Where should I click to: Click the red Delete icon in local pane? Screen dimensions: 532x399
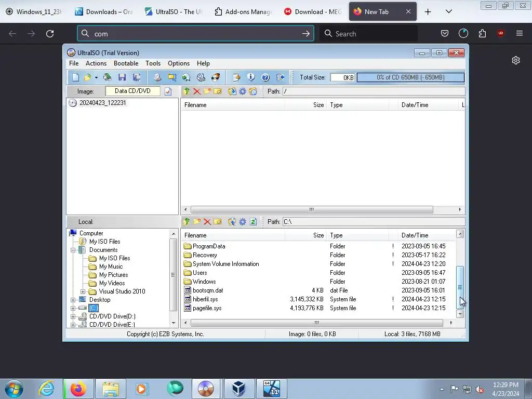click(x=207, y=221)
